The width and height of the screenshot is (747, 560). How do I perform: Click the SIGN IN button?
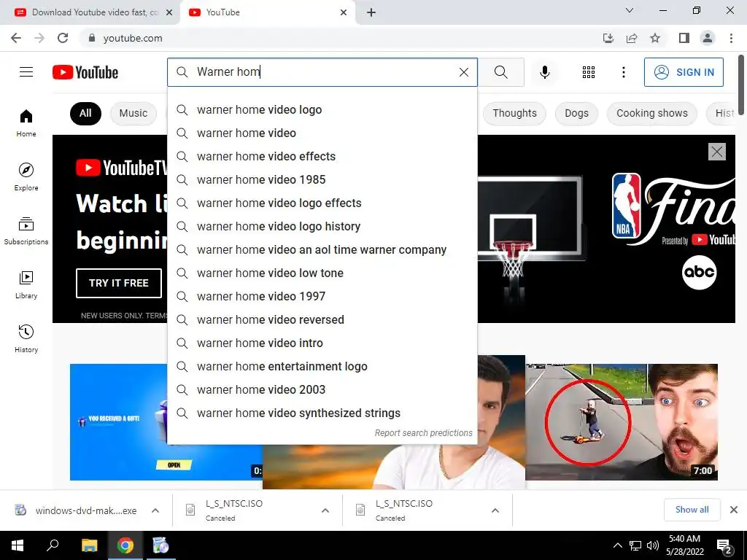coord(684,72)
